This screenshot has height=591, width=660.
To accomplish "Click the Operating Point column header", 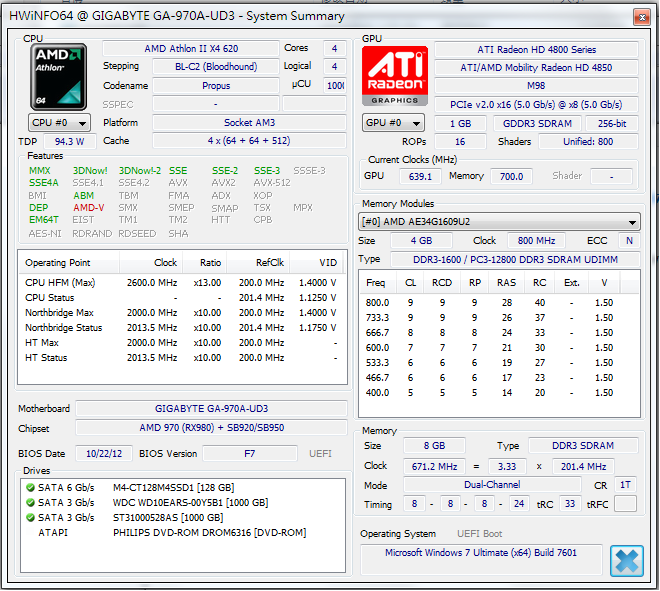I will [69, 263].
